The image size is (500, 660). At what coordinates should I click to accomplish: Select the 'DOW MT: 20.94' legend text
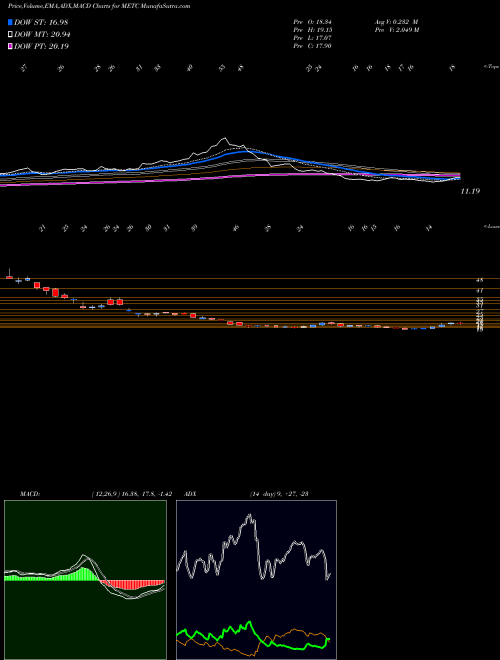point(42,35)
